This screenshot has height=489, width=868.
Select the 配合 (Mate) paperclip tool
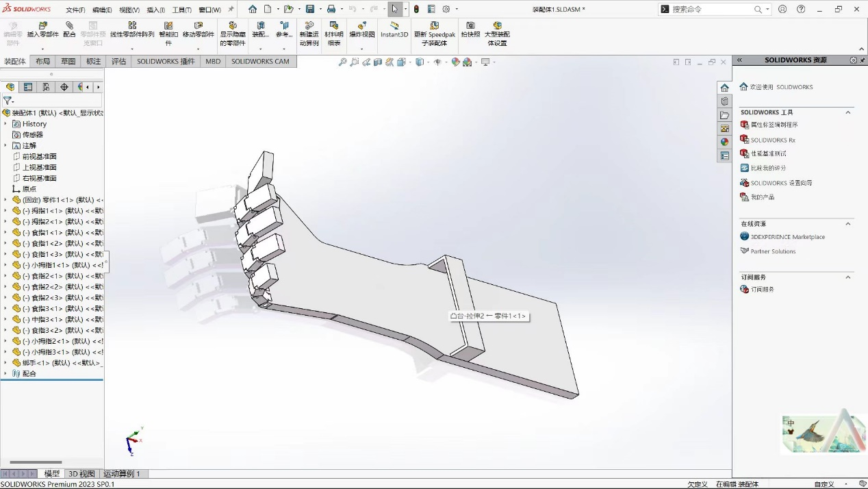pos(69,26)
